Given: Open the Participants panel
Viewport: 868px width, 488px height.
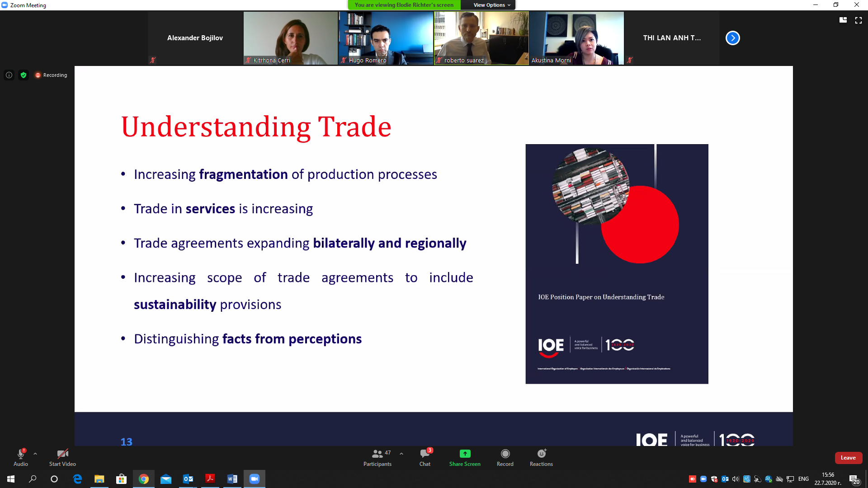Looking at the screenshot, I should coord(377,457).
